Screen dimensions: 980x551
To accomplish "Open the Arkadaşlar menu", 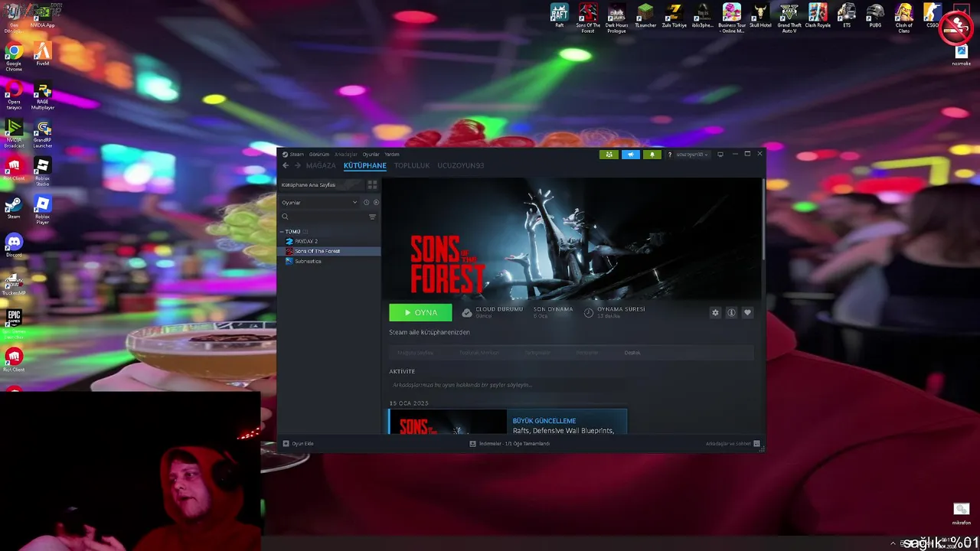I will pyautogui.click(x=345, y=155).
